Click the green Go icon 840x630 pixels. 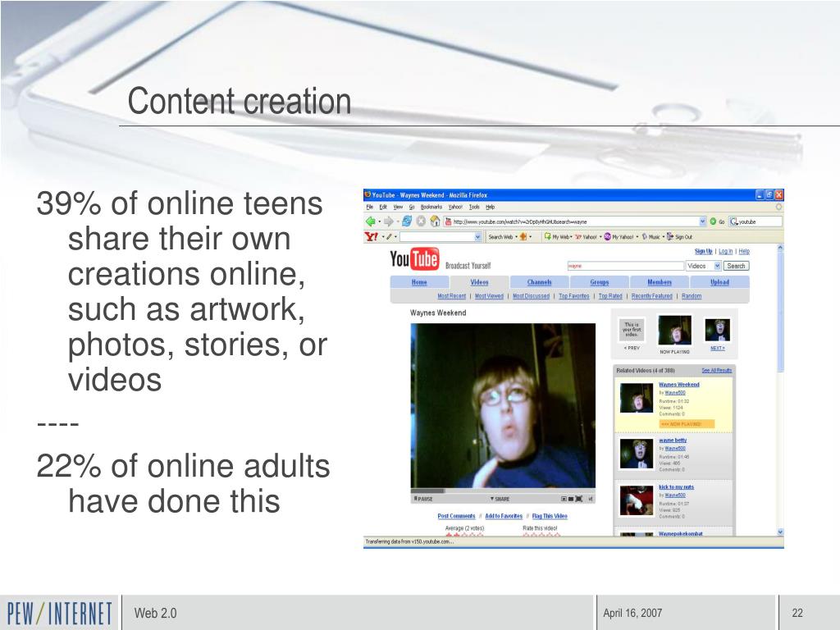(713, 221)
